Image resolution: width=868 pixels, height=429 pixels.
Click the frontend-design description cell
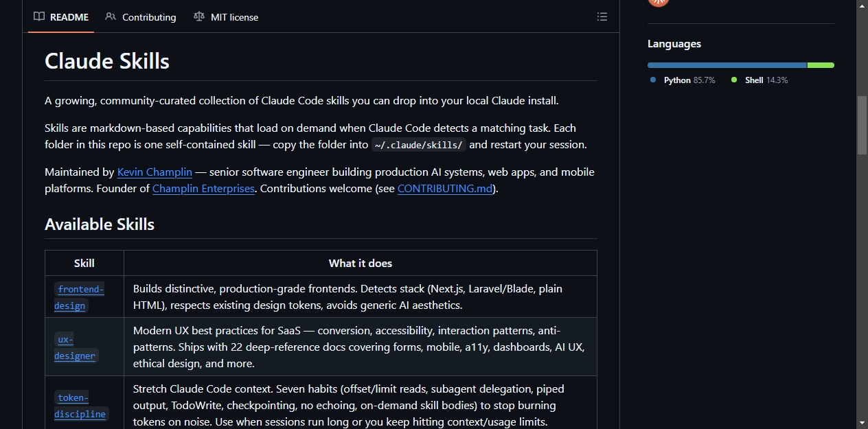point(361,297)
